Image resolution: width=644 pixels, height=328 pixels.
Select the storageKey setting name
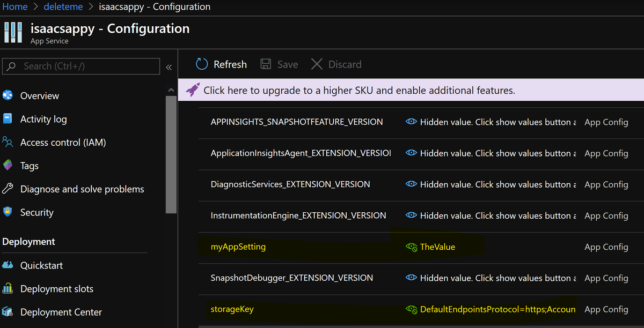[x=232, y=309]
